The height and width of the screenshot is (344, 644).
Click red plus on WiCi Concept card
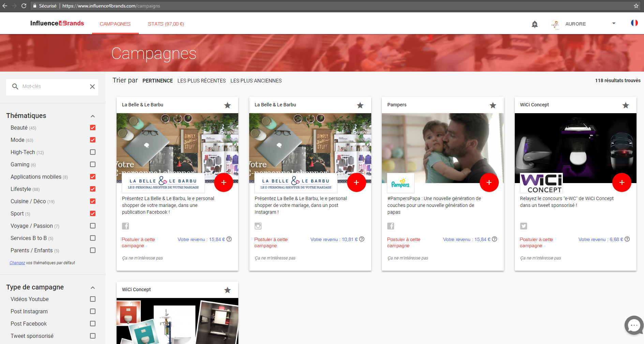pyautogui.click(x=622, y=182)
